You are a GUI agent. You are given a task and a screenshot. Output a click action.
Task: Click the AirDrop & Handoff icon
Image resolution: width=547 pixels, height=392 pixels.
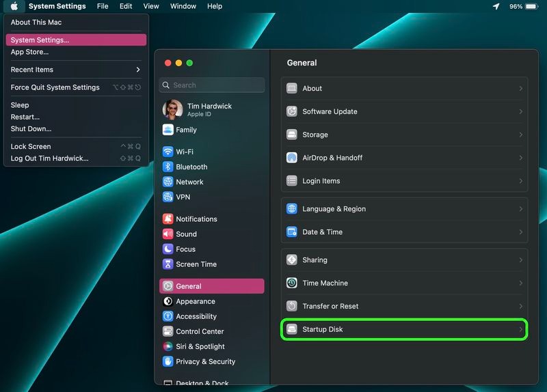tap(292, 158)
